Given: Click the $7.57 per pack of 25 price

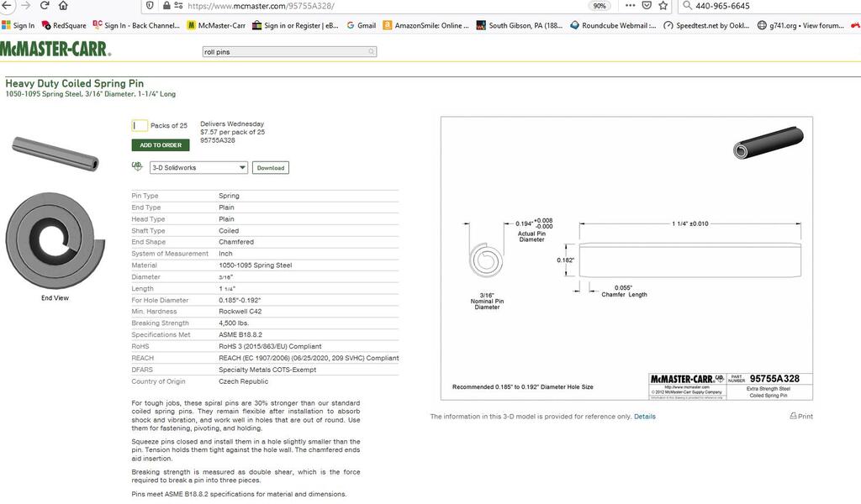Looking at the screenshot, I should [x=232, y=132].
